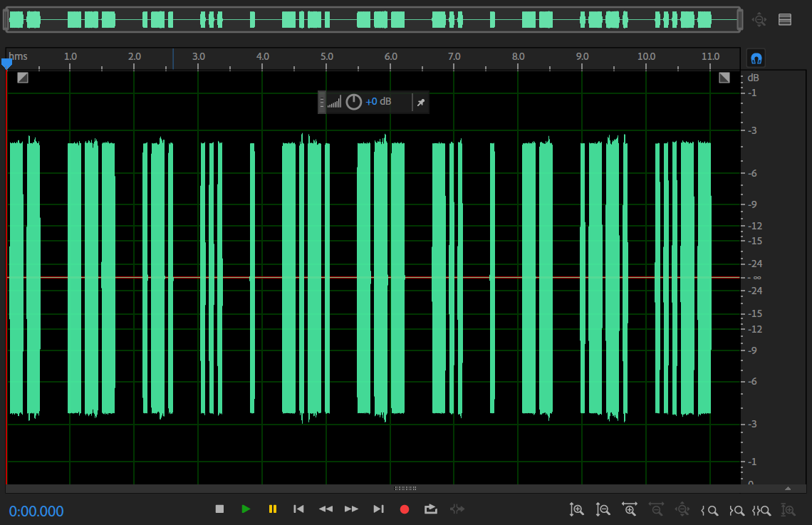
Task: Click the fade in handle at waveform start
Action: click(23, 78)
